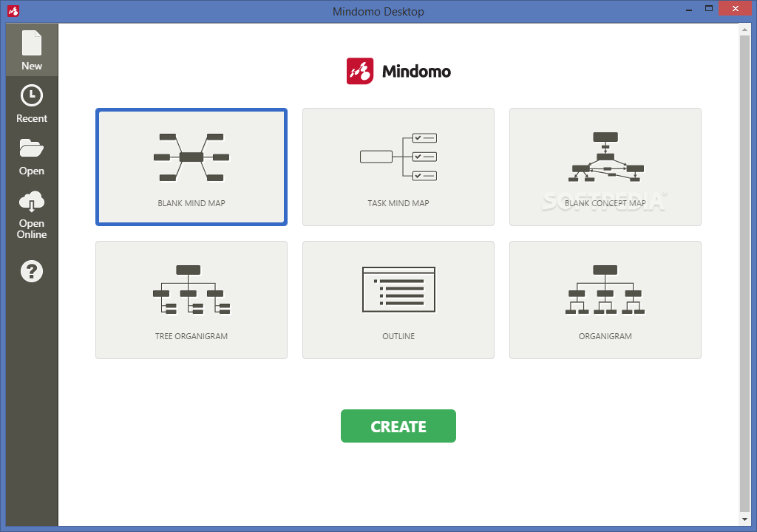
Task: Choose the Task Mind Map template
Action: coord(398,167)
